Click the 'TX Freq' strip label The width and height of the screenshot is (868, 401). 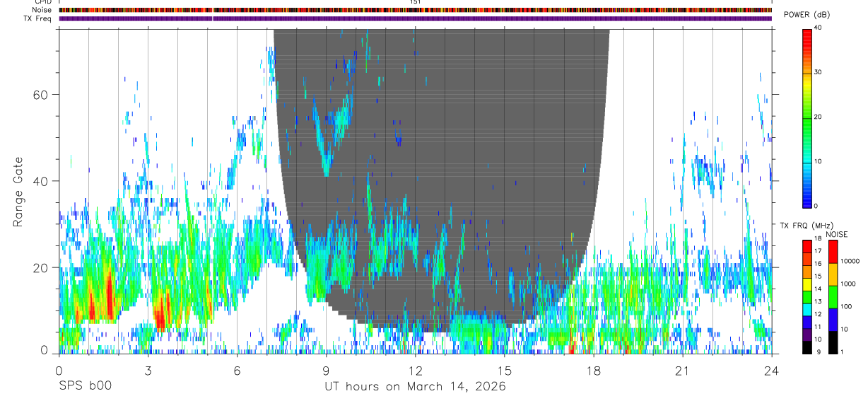click(38, 18)
